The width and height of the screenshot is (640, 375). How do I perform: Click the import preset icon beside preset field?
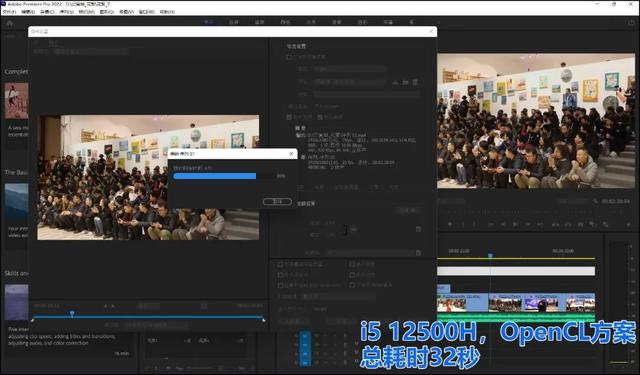click(x=405, y=82)
